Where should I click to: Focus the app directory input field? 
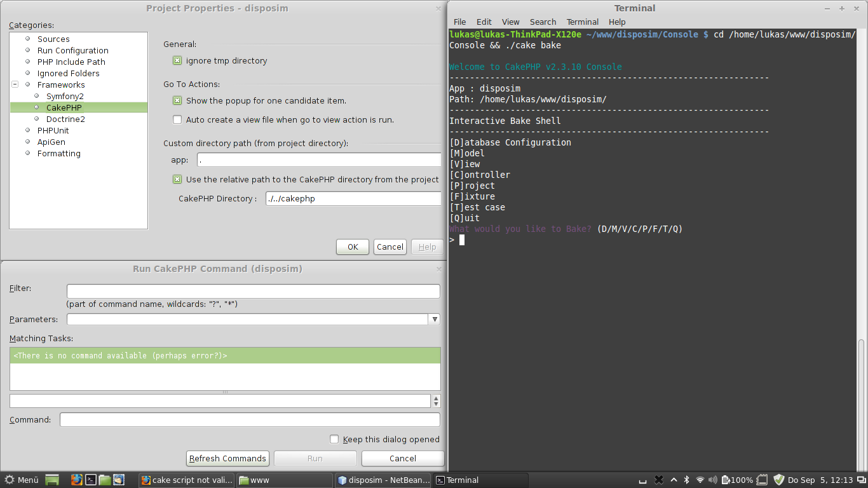319,160
